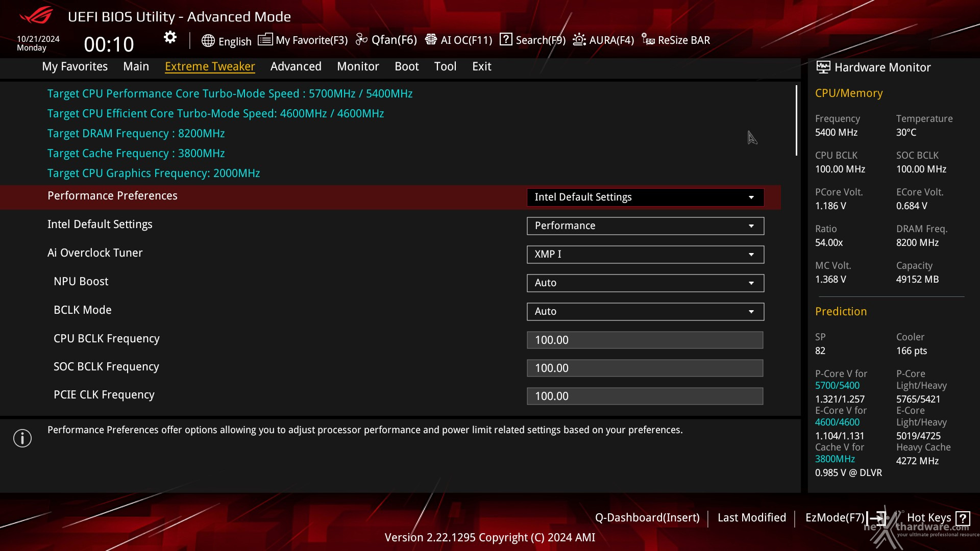
Task: Click Target CPU Efficient Core Turbo-Mode Speed line
Action: click(215, 114)
